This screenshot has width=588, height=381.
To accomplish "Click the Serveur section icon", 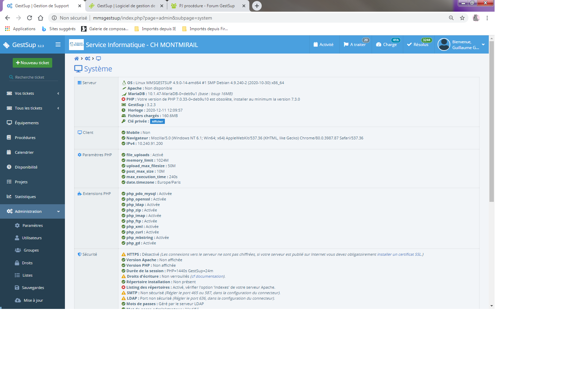I will (80, 83).
